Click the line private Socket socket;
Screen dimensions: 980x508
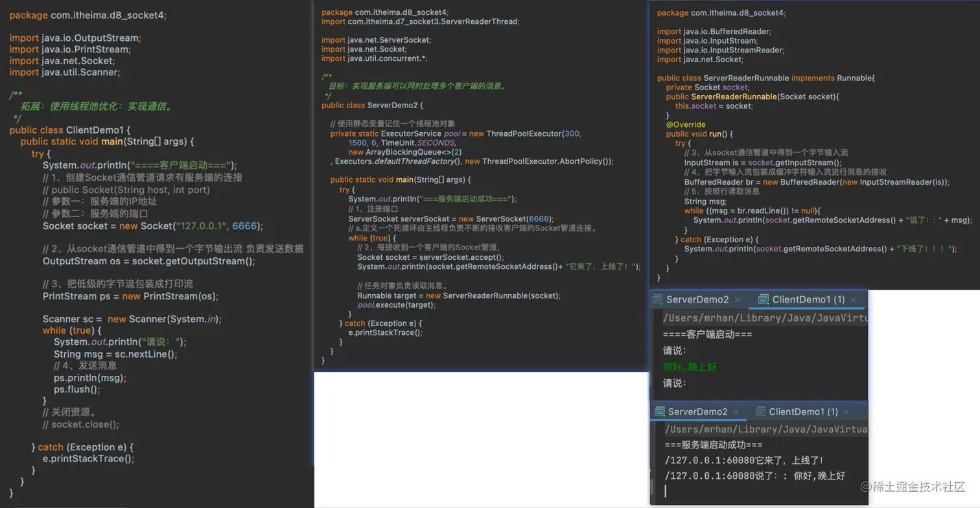click(708, 87)
